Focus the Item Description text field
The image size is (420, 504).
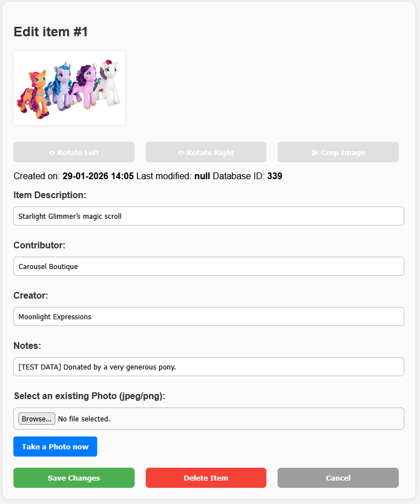[x=208, y=216]
